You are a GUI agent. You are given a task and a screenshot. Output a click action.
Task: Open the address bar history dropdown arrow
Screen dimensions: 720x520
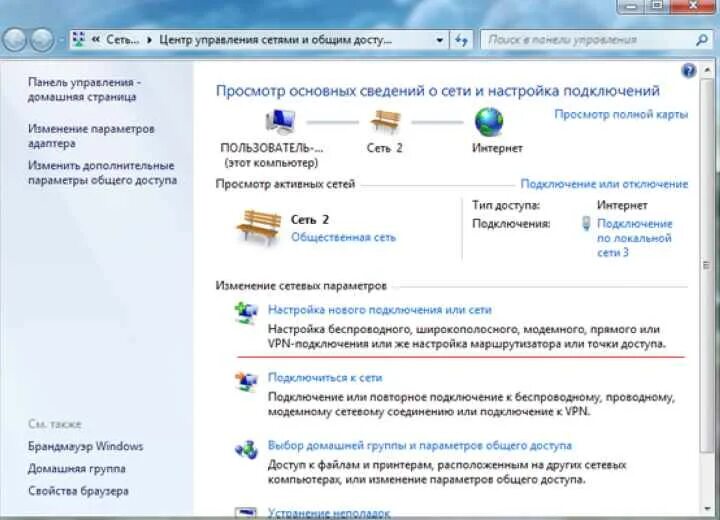(x=439, y=40)
